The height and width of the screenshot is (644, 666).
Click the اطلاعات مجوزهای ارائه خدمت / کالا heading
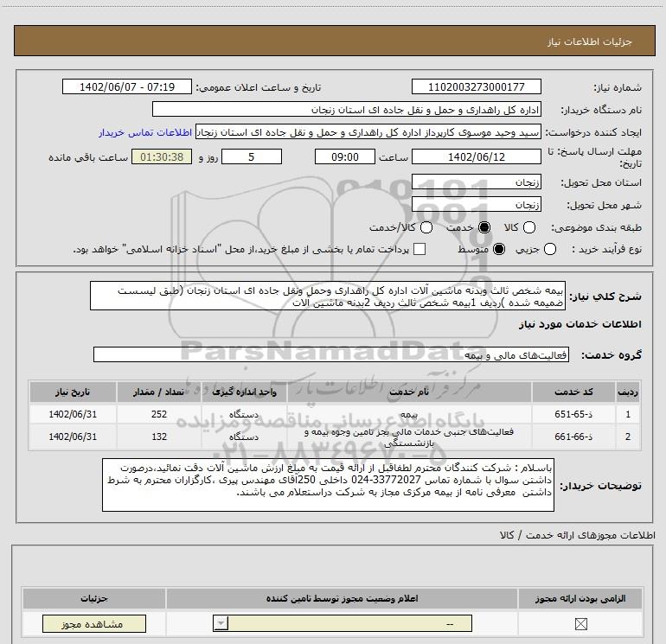(x=577, y=535)
